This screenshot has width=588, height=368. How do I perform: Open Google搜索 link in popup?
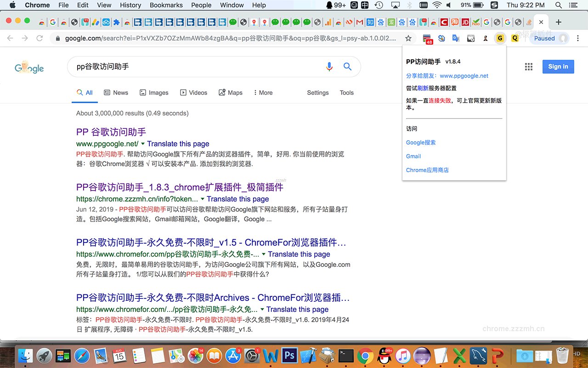click(421, 143)
